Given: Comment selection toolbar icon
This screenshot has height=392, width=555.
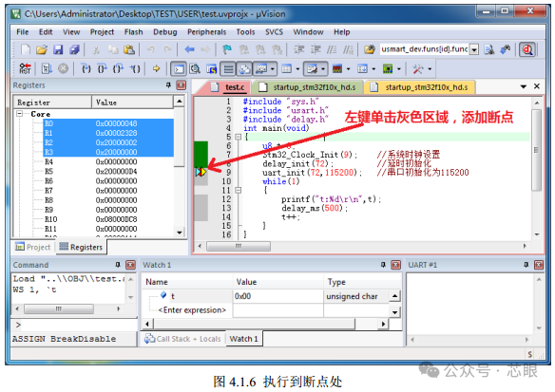Looking at the screenshot, I should (332, 49).
